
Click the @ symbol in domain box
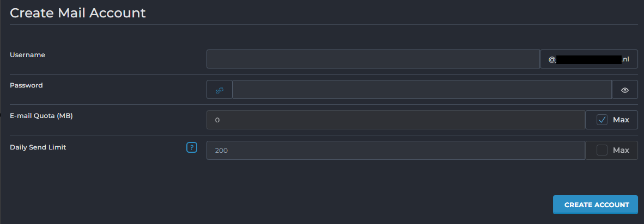click(551, 60)
